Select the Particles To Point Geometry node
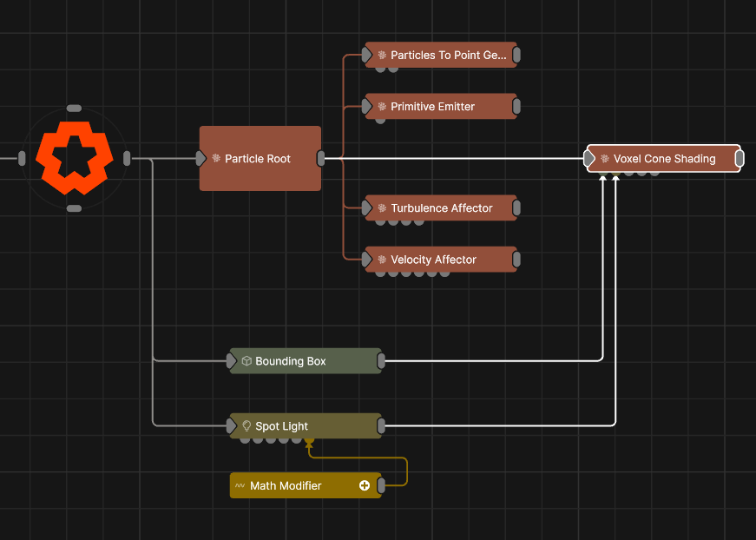Screen dimensions: 756x540 point(441,56)
